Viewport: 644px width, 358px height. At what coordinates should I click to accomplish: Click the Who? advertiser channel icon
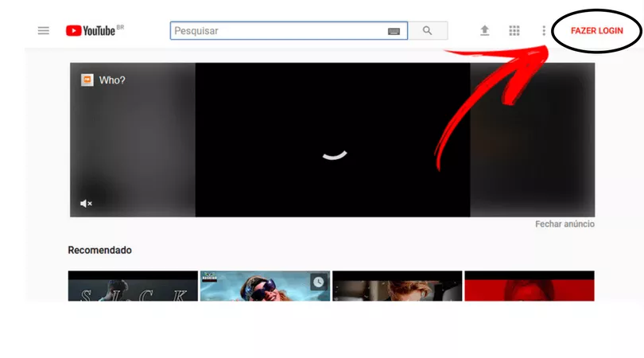[x=87, y=80]
